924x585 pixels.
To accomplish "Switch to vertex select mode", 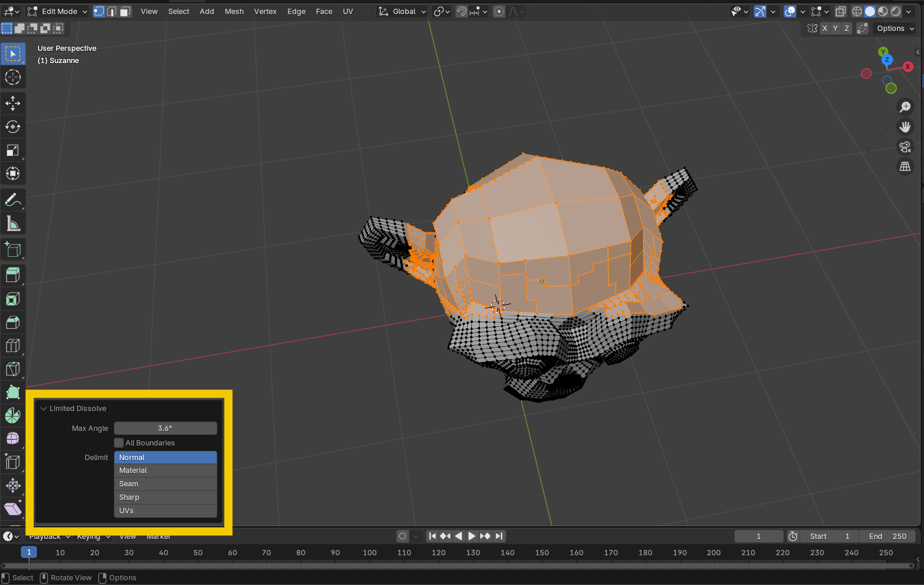I will click(x=99, y=11).
